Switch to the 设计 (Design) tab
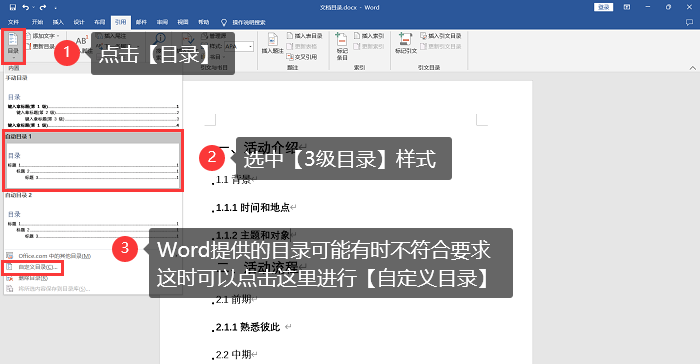The height and width of the screenshot is (364, 700). point(79,22)
